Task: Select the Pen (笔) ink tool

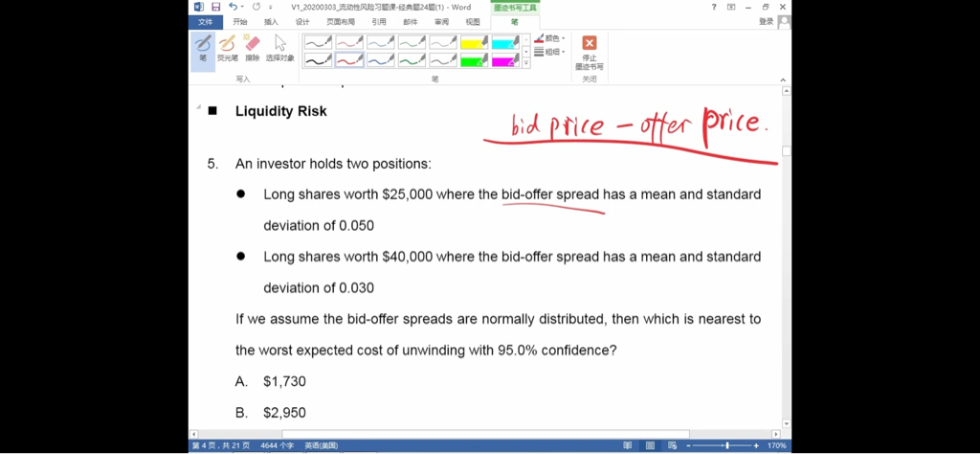Action: click(x=203, y=48)
